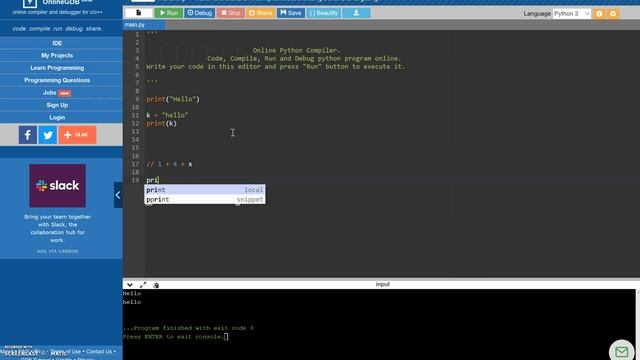
Task: Download the code with download icon
Action: pyautogui.click(x=356, y=13)
